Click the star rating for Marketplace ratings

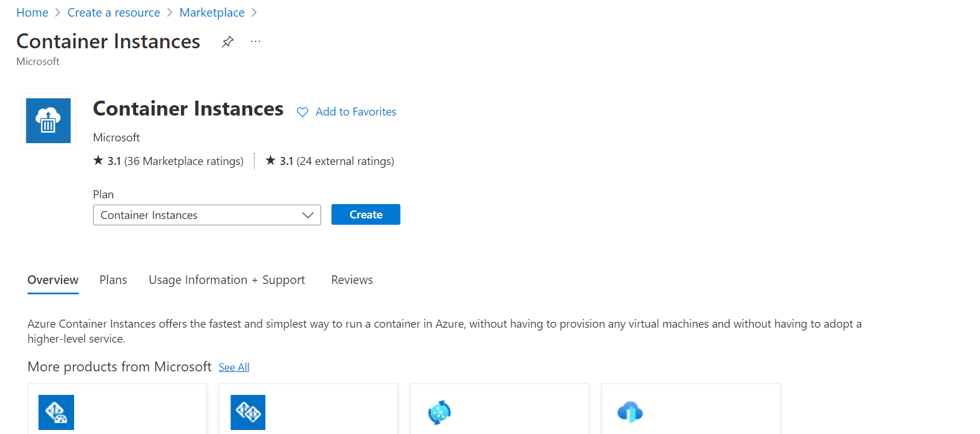tap(98, 160)
